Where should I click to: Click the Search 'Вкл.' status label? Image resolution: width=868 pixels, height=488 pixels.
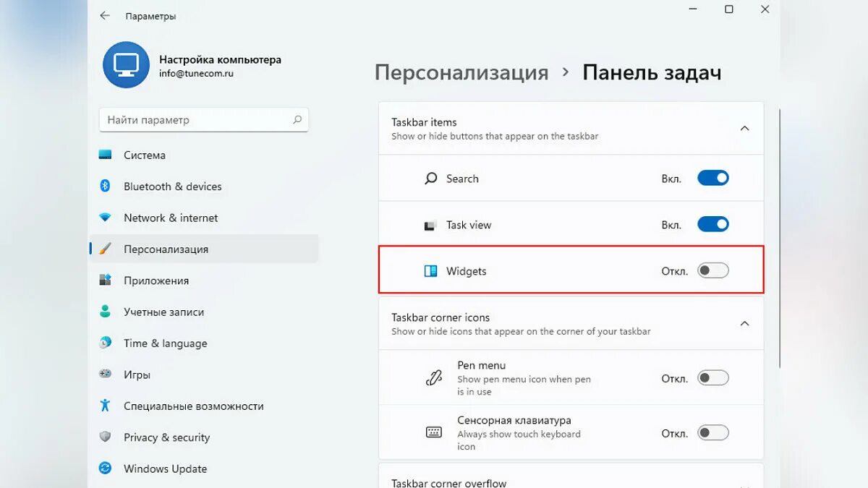(671, 179)
